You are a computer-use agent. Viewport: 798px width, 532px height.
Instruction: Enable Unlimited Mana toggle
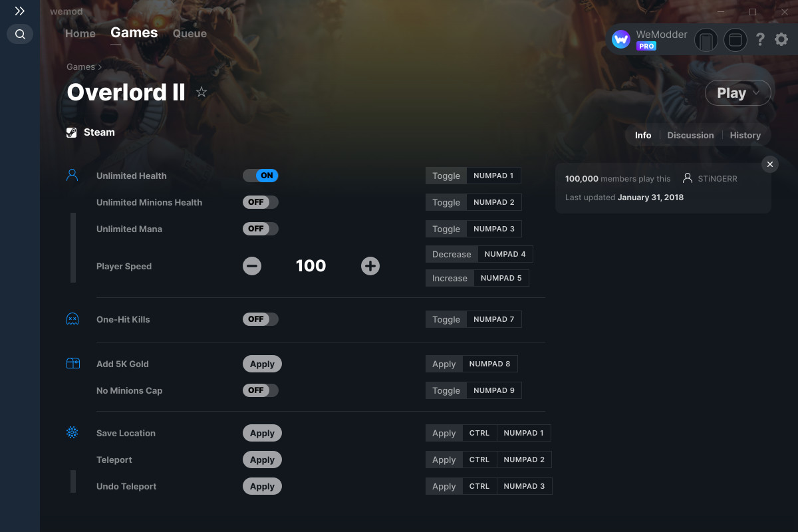tap(261, 229)
